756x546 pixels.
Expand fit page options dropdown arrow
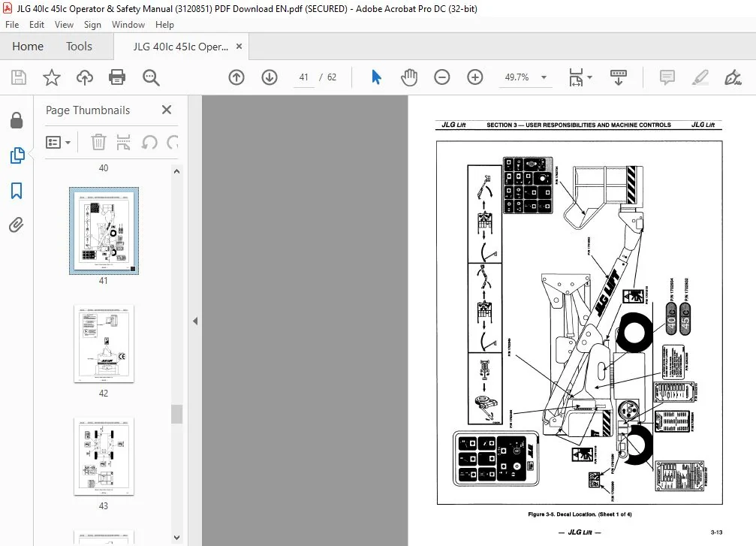tap(589, 77)
